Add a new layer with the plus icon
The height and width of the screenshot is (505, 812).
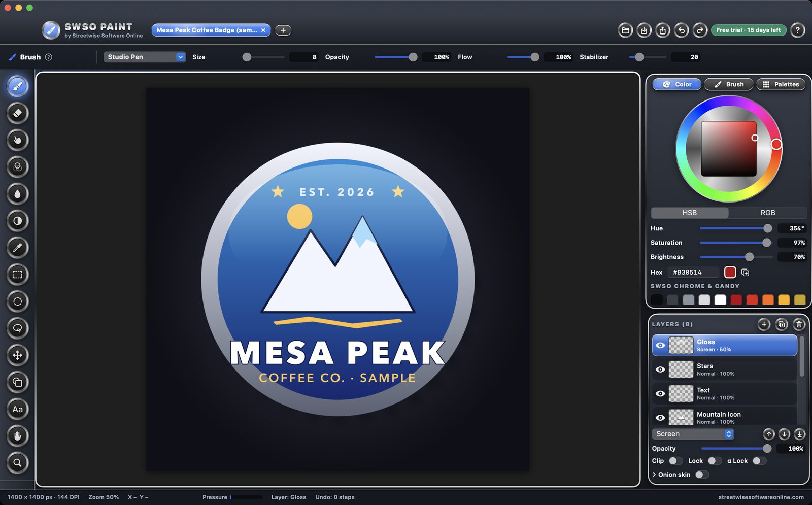(x=764, y=324)
